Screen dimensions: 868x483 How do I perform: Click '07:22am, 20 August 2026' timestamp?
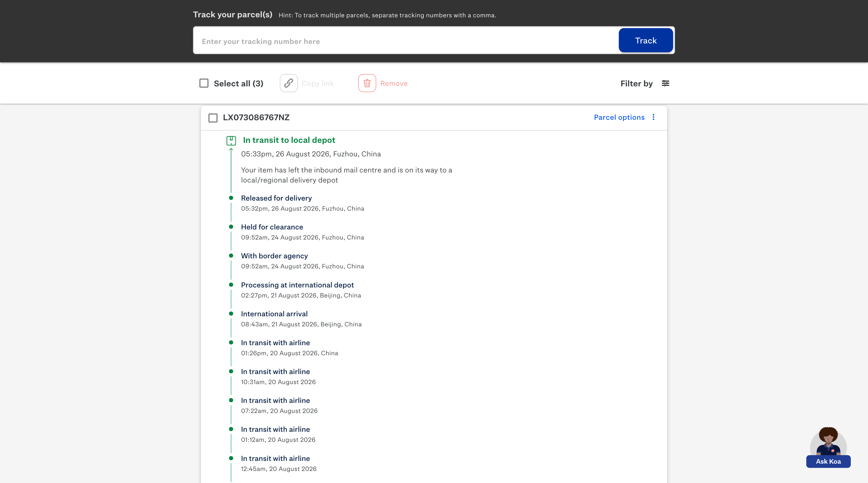(x=279, y=411)
